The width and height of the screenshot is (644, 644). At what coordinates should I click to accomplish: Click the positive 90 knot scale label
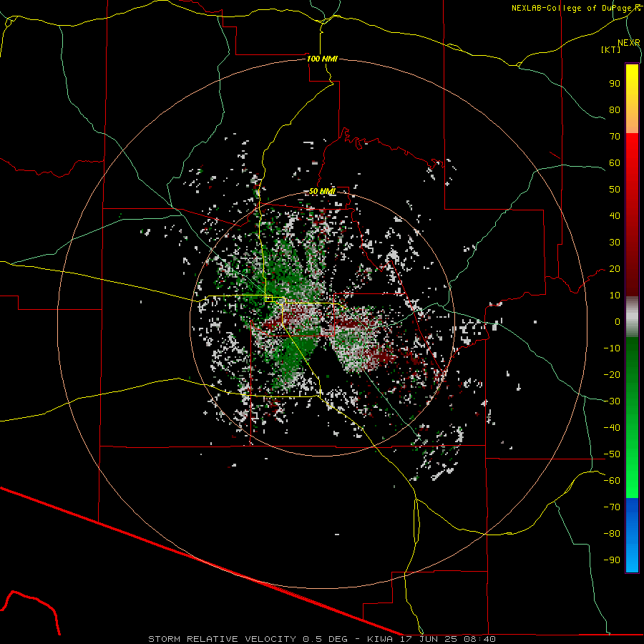[x=615, y=84]
